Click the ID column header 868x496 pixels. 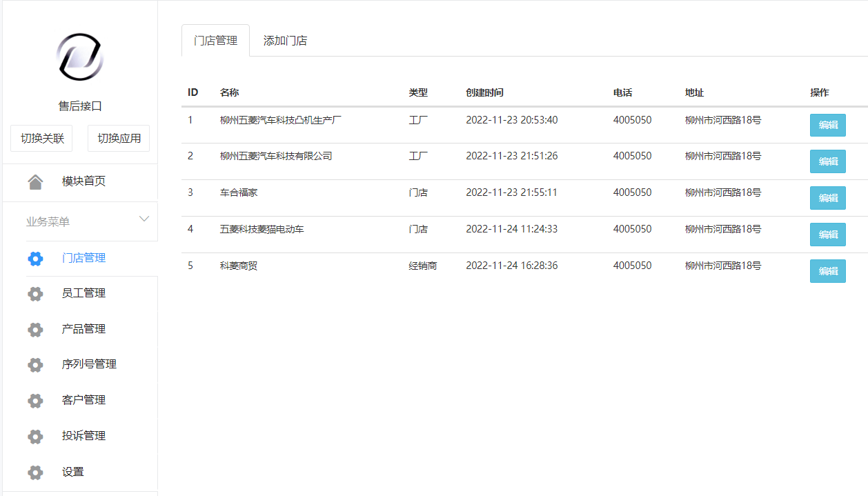coord(193,92)
